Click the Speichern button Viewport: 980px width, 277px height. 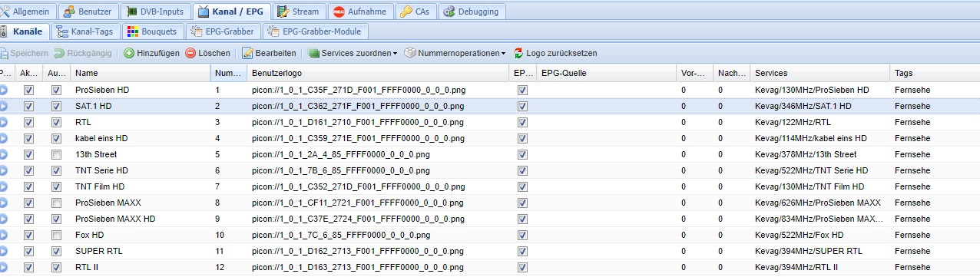(x=24, y=53)
